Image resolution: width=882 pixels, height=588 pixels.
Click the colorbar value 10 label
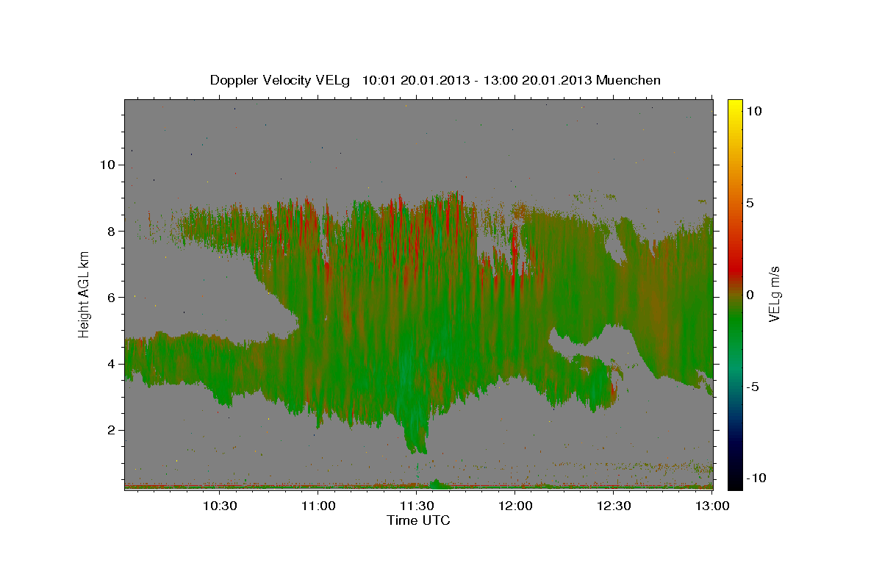tap(753, 111)
